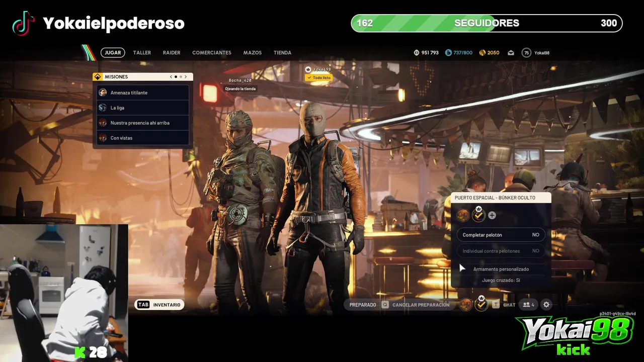Select the MAZOS tab
The width and height of the screenshot is (644, 362).
[x=253, y=52]
